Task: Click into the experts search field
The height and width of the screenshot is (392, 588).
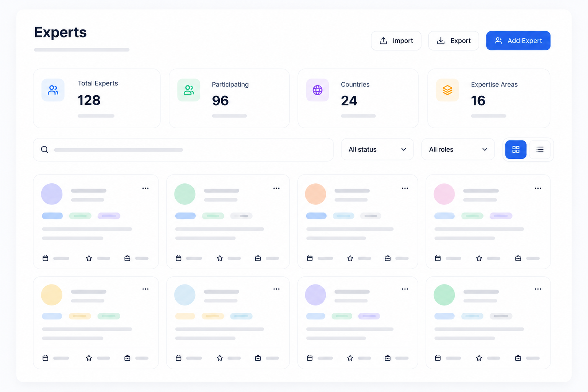Action: click(183, 150)
